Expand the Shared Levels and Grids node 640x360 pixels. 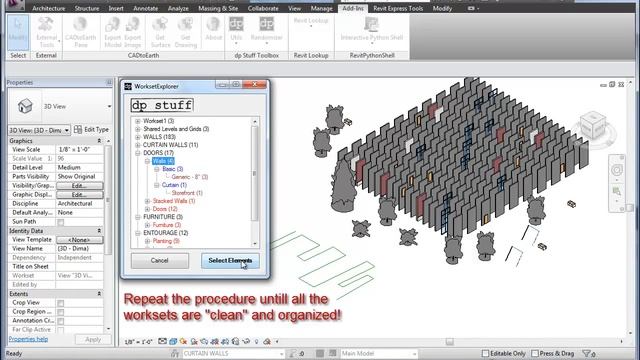click(138, 129)
